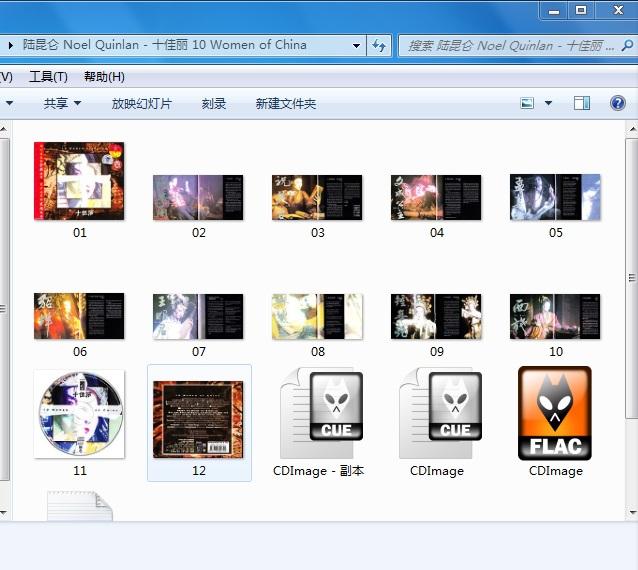638x570 pixels.
Task: Open the address bar history dropdown
Action: pyautogui.click(x=356, y=46)
